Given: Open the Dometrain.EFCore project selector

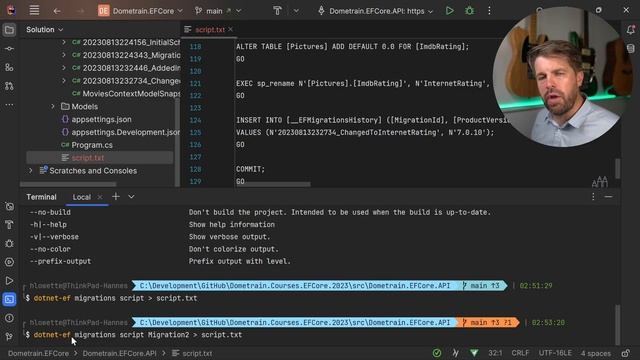Looking at the screenshot, I should coord(140,11).
